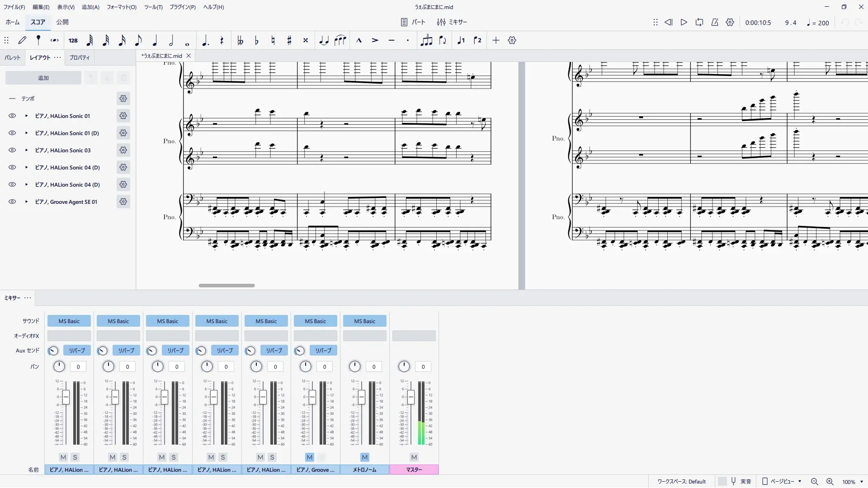Click the 追加 button in layout panel
The width and height of the screenshot is (868, 488).
click(x=43, y=78)
